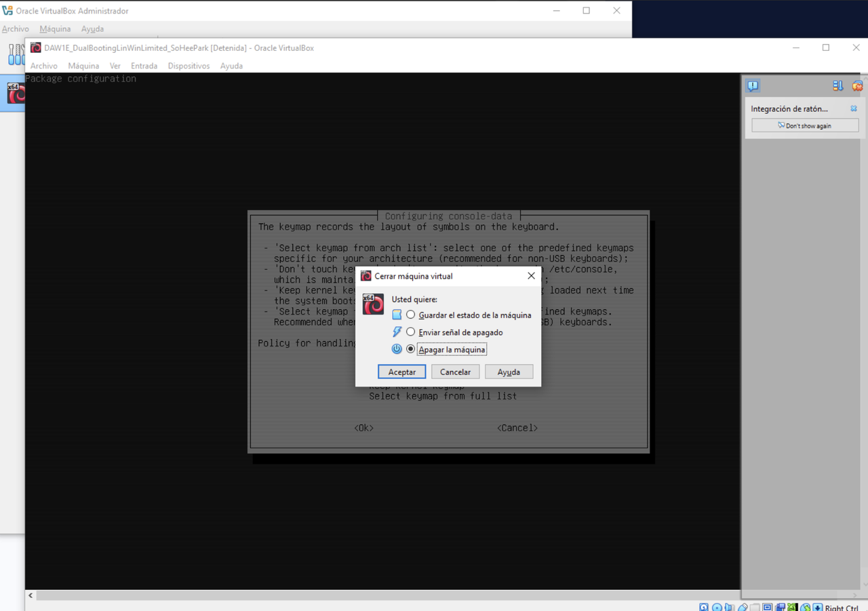
Task: Open the Entrada menu
Action: pos(144,66)
